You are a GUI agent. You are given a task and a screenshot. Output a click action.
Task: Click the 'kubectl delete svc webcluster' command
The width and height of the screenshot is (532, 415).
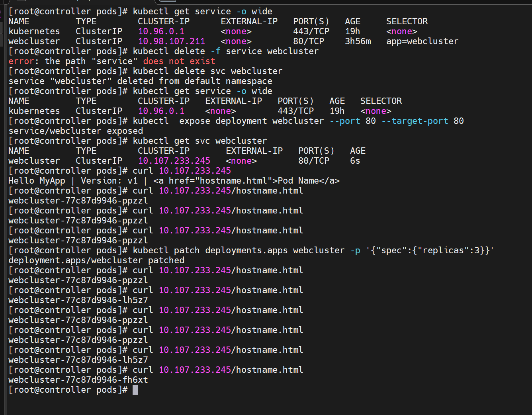coord(207,71)
